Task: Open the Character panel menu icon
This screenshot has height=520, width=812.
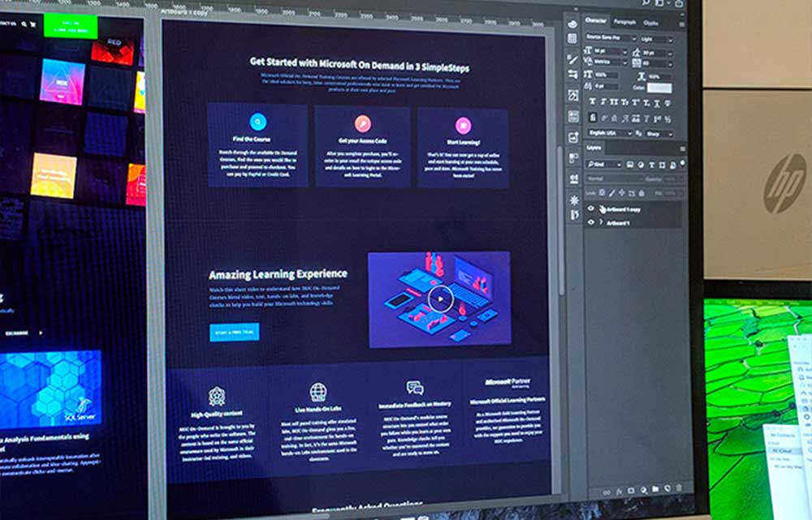Action: point(682,24)
